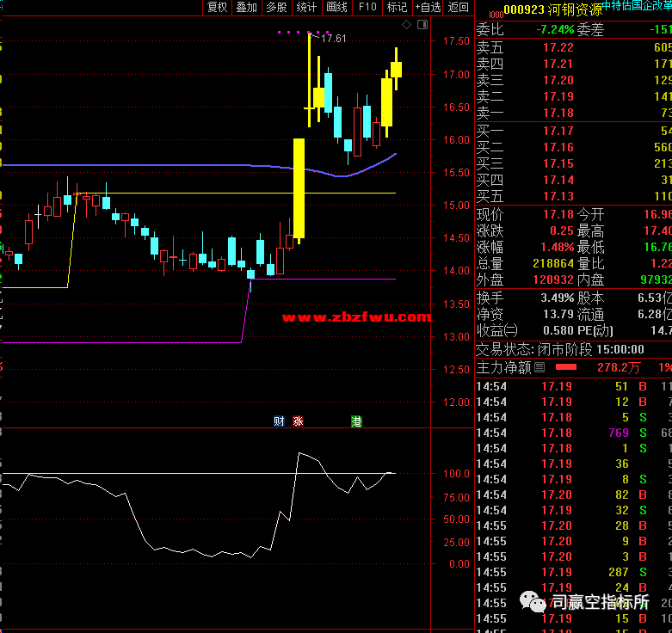The image size is (672, 633).
Task: Click the 复权 toolbar button
Action: tap(217, 7)
